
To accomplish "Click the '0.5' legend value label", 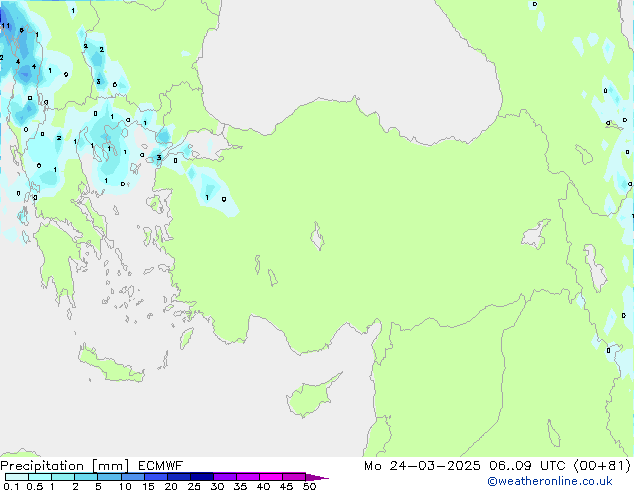I will pos(35,486).
